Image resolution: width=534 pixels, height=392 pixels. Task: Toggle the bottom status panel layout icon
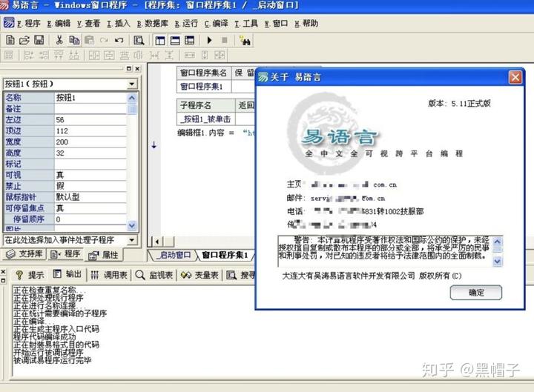coord(175,41)
